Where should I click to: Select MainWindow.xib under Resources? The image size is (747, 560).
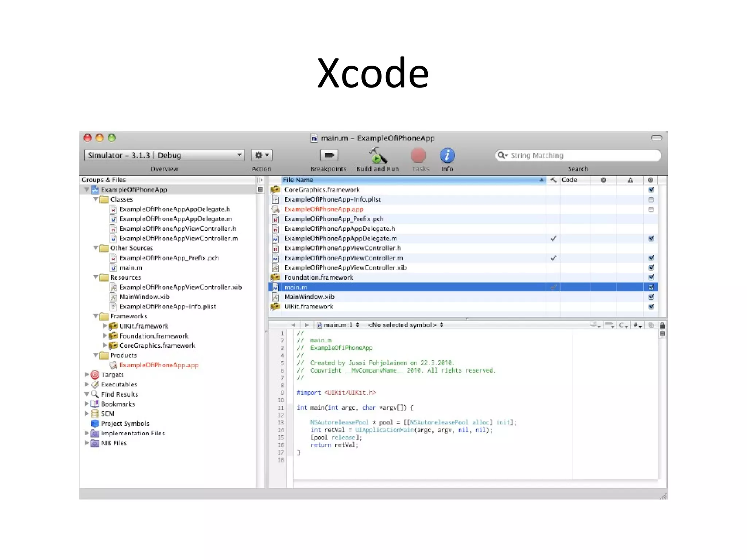(144, 297)
